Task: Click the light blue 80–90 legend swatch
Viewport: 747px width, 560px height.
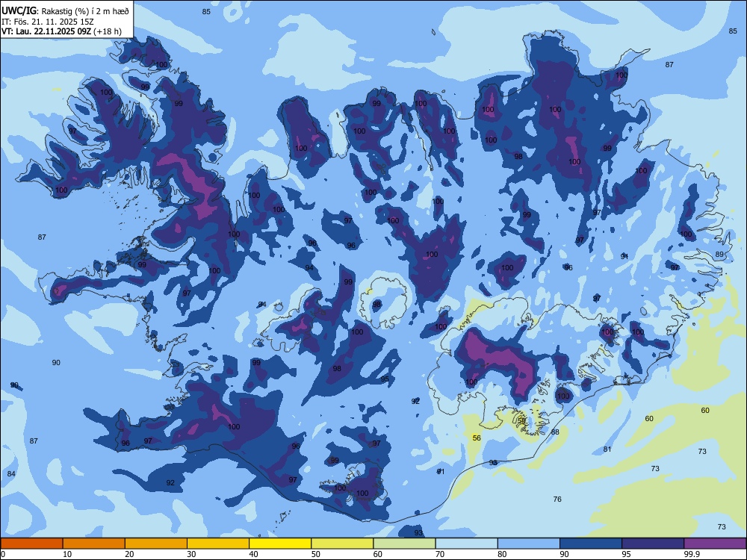Action: 529,544
